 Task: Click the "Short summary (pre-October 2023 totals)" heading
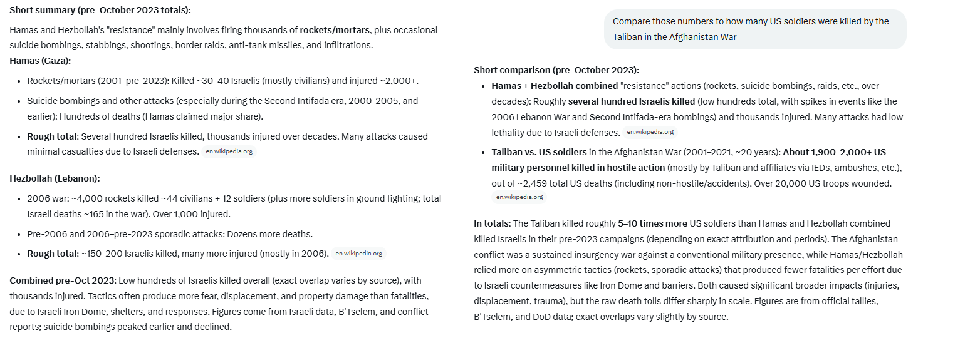100,11
